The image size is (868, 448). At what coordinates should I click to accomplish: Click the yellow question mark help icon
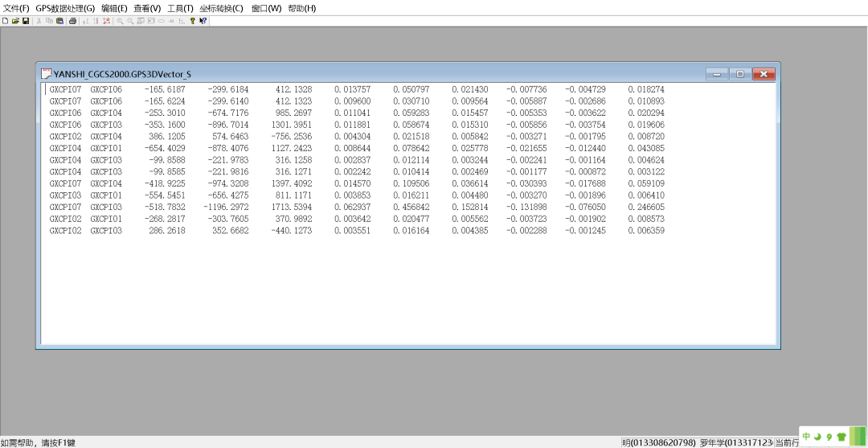point(192,21)
